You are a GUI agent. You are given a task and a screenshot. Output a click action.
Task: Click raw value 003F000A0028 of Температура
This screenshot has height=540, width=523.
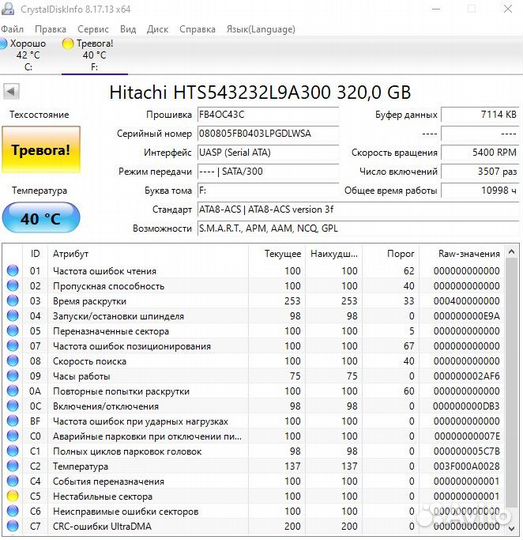point(466,466)
